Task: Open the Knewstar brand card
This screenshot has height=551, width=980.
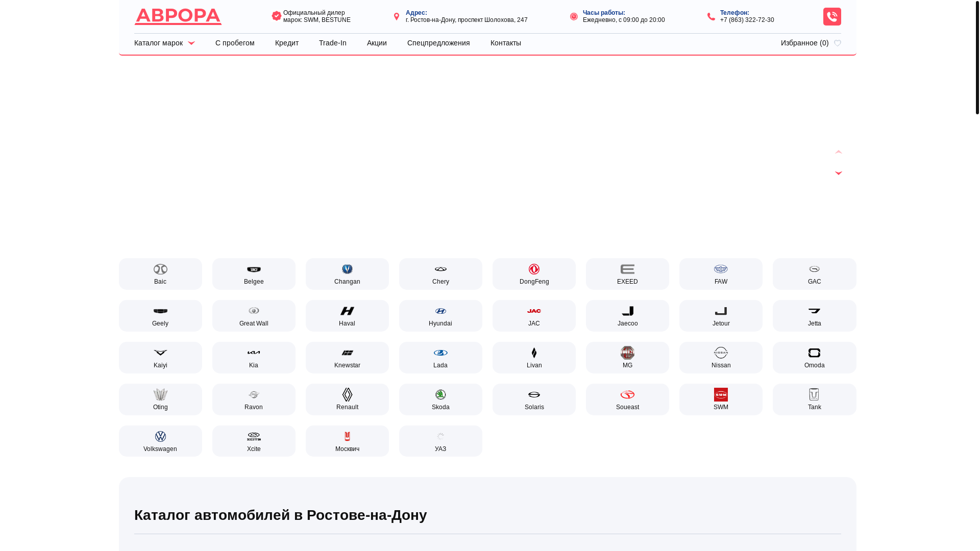Action: tap(347, 358)
